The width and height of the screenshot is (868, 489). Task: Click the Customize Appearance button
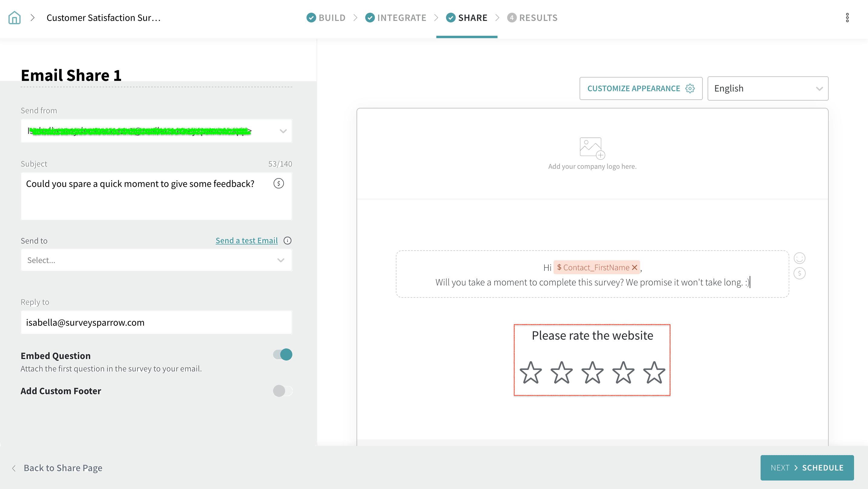640,88
